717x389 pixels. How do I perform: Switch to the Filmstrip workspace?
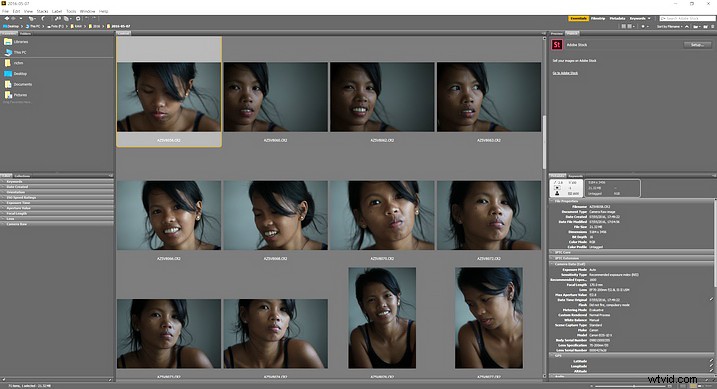click(598, 18)
